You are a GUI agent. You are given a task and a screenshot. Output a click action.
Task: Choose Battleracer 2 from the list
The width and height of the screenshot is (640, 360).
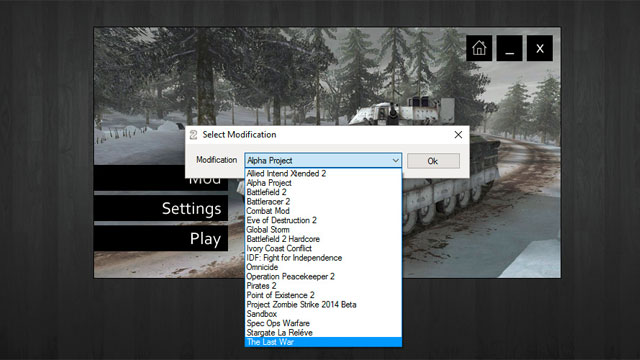(x=323, y=202)
